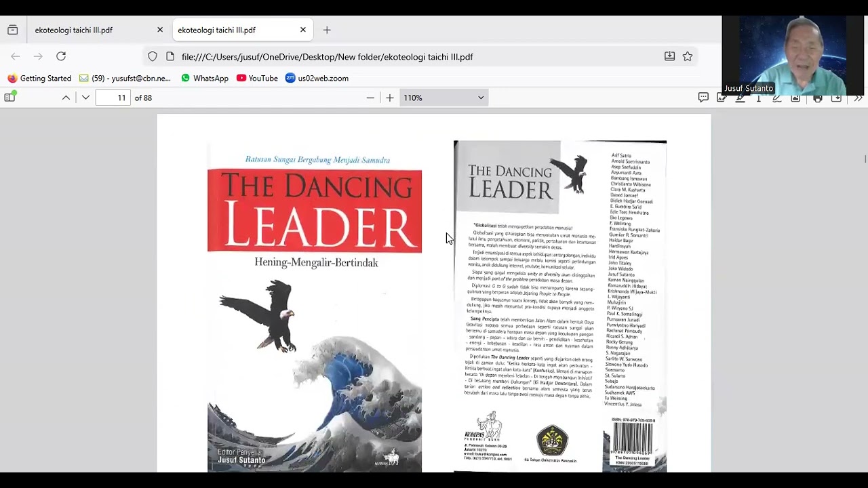The height and width of the screenshot is (488, 868).
Task: Click the barcode on the back cover
Action: point(633,440)
